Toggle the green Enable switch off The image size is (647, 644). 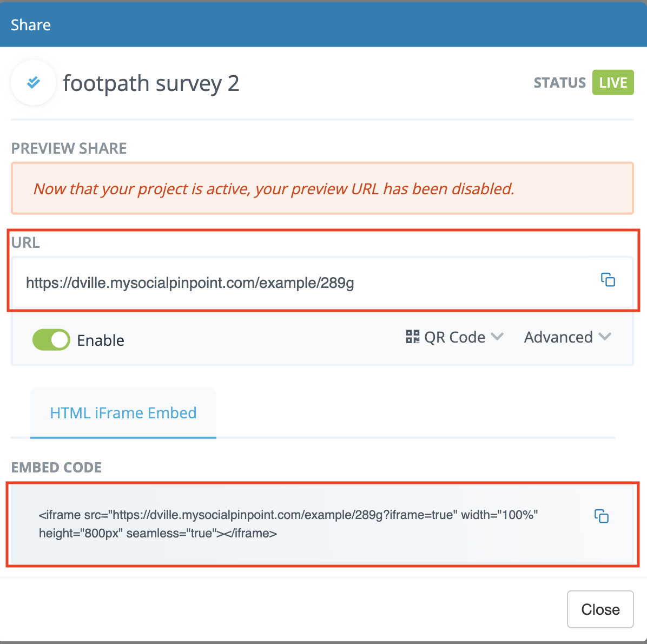point(51,340)
